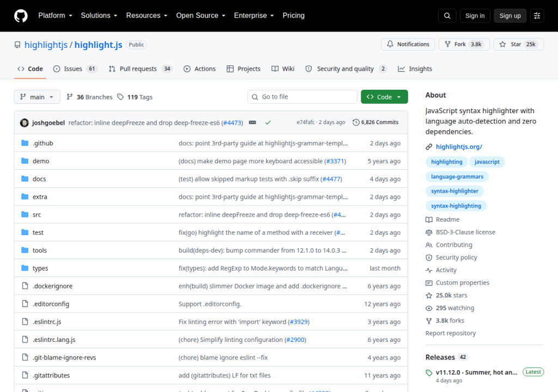Click the scale icon beside BSD-3-Clause license
This screenshot has height=392, width=558.
tap(429, 232)
